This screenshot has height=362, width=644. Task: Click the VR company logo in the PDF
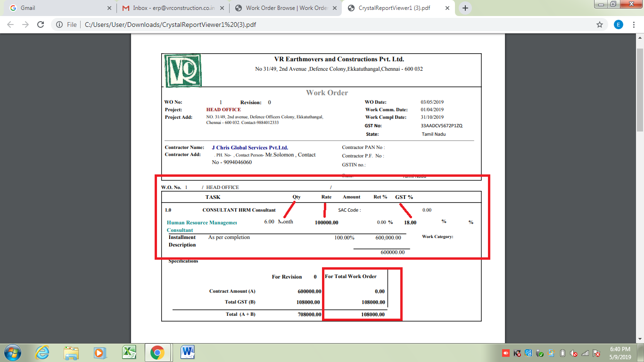pos(182,71)
